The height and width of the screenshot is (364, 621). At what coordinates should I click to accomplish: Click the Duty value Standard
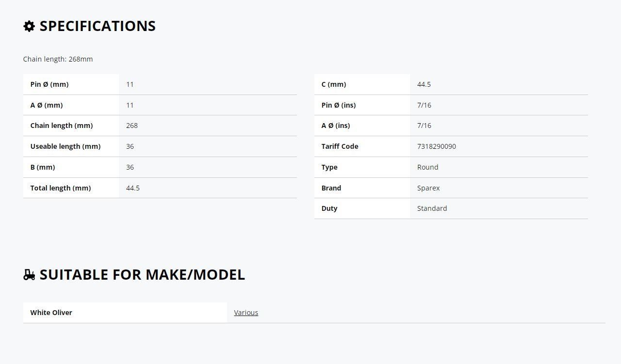click(x=432, y=208)
